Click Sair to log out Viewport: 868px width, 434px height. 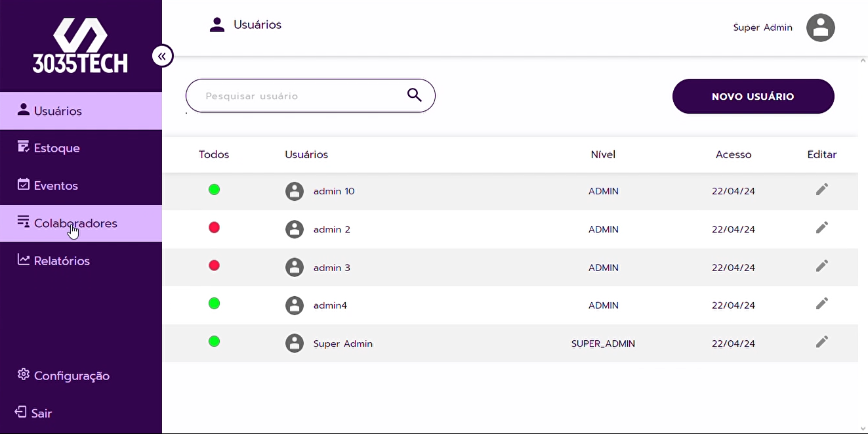click(x=33, y=413)
